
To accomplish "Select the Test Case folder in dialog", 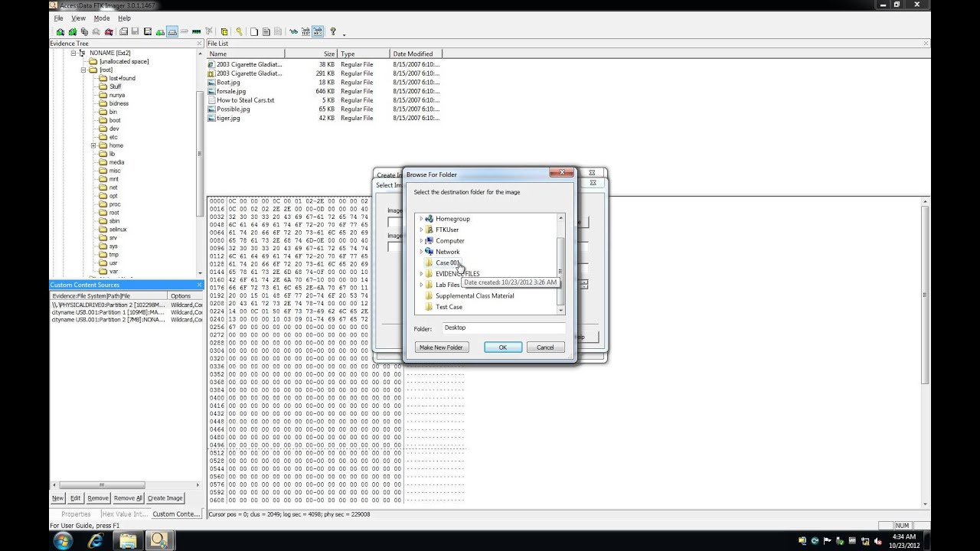I will [x=449, y=307].
